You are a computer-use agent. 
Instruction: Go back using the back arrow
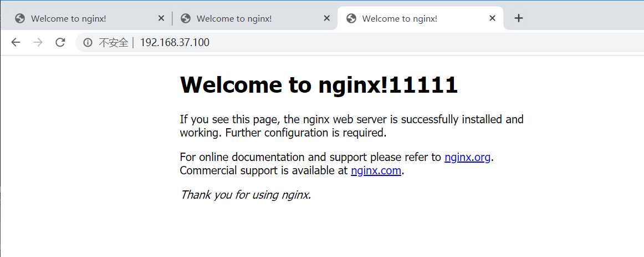tap(16, 42)
